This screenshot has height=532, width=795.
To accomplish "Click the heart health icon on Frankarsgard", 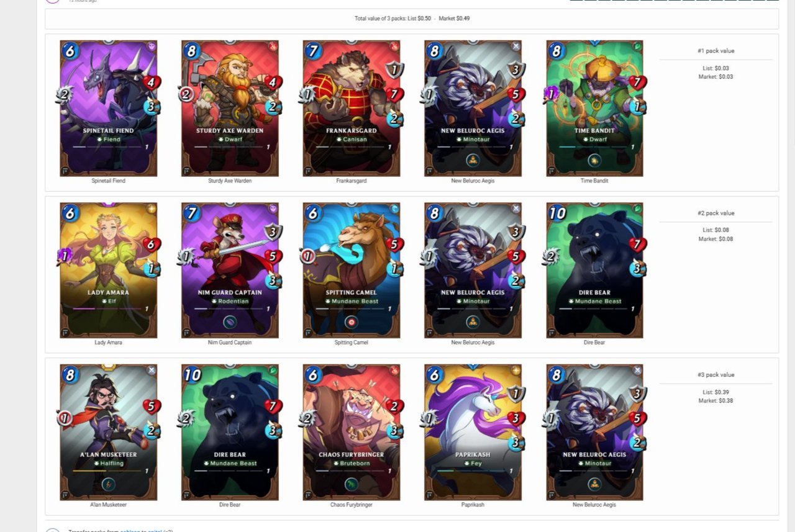I will [x=394, y=94].
